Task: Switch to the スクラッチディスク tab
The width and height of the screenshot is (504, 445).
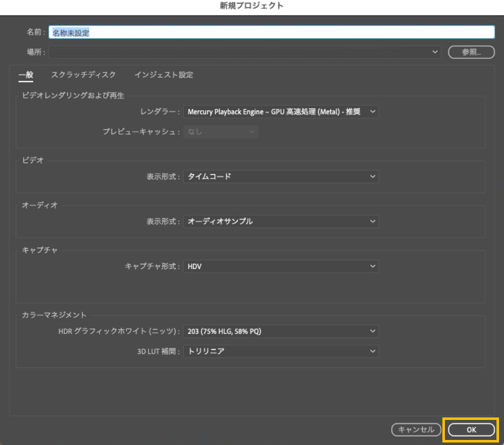Action: [x=83, y=75]
